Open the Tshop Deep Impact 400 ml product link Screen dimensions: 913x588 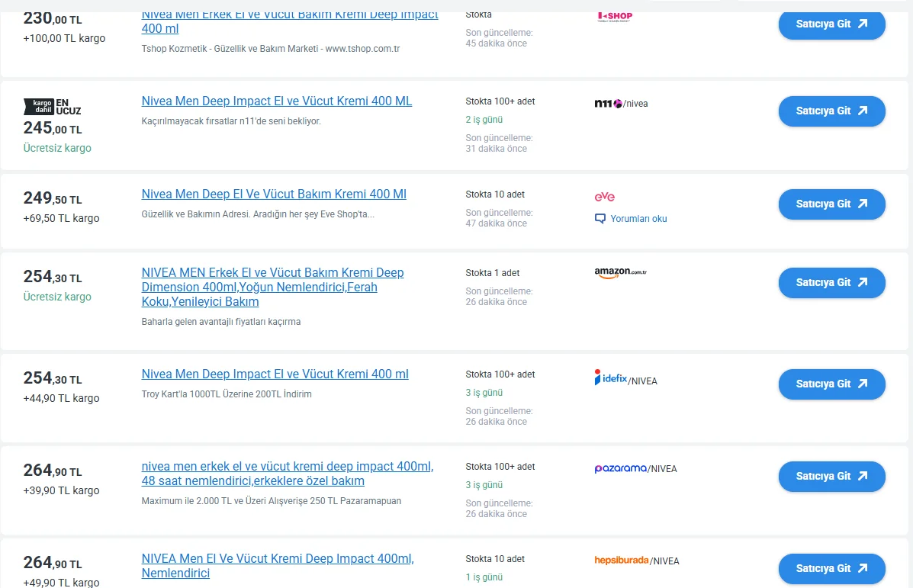[289, 22]
